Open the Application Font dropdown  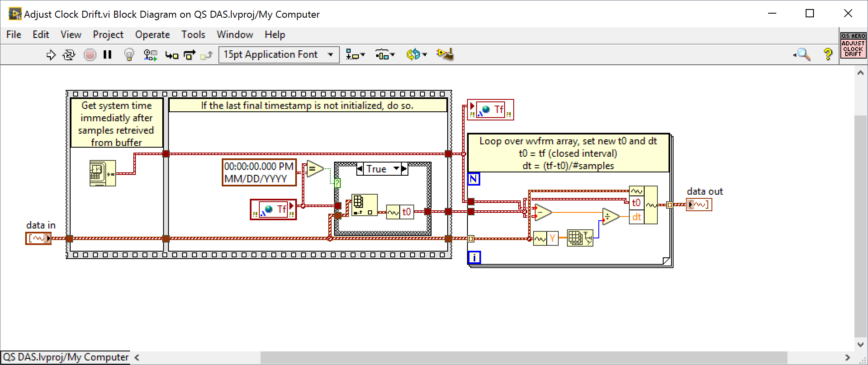tap(279, 54)
